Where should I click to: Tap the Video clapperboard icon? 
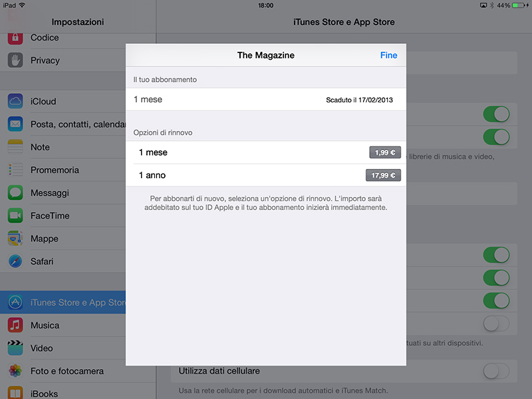point(15,348)
